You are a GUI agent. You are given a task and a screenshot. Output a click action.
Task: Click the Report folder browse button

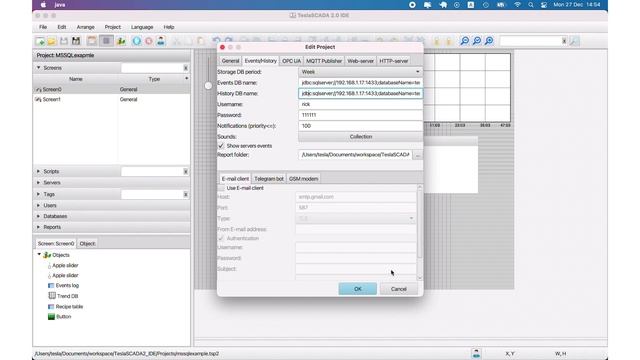click(417, 155)
